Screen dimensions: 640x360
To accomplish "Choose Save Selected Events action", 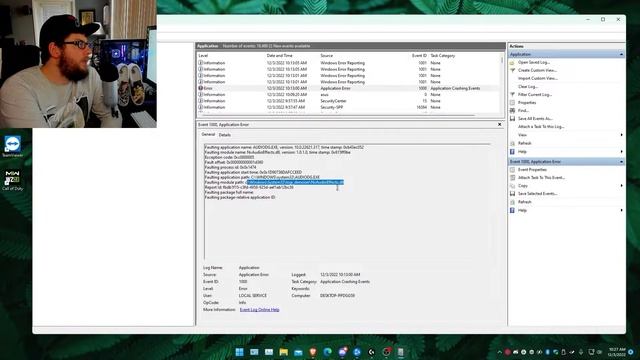I will (538, 193).
